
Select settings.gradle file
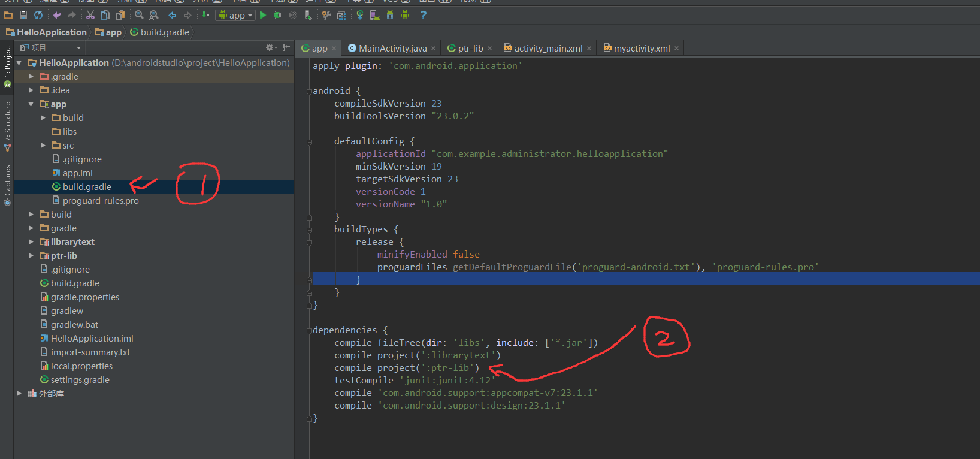pyautogui.click(x=80, y=380)
